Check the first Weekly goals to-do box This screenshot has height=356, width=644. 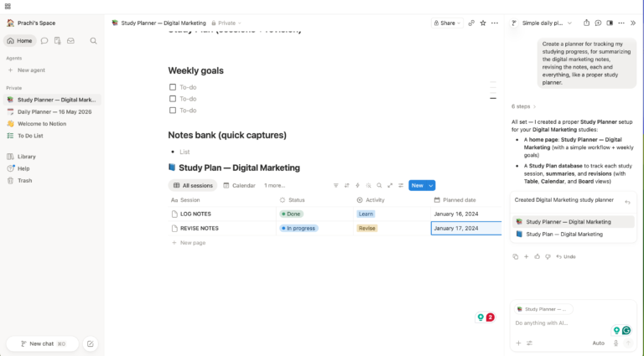coord(173,87)
